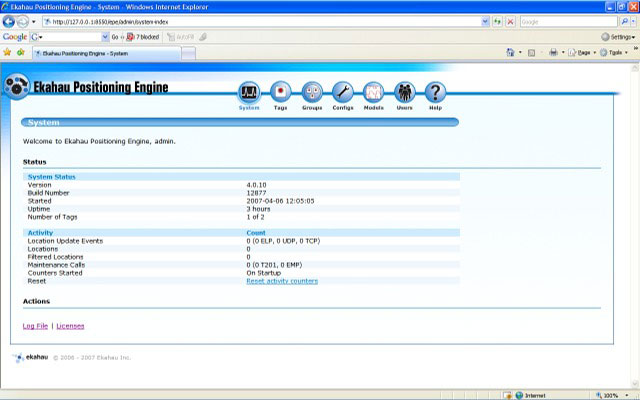
Task: Open the Google toolbar Settings dropdown
Action: coord(618,37)
